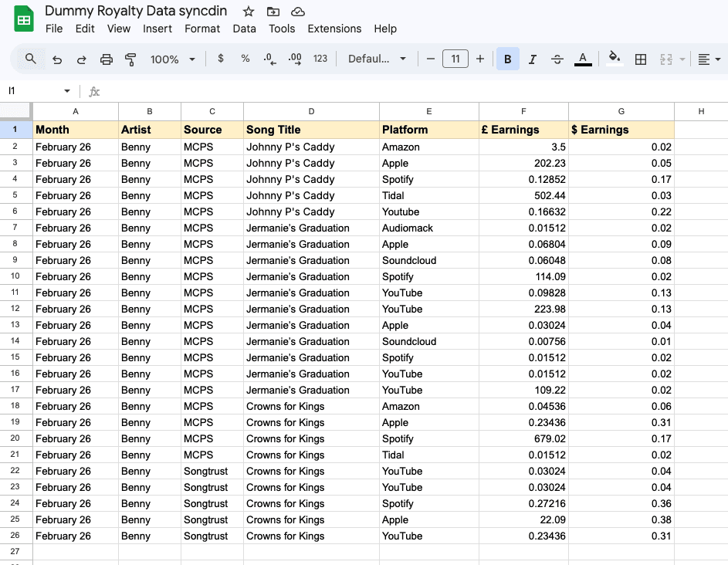Activate the paint format tool
The height and width of the screenshot is (565, 728).
click(x=130, y=59)
